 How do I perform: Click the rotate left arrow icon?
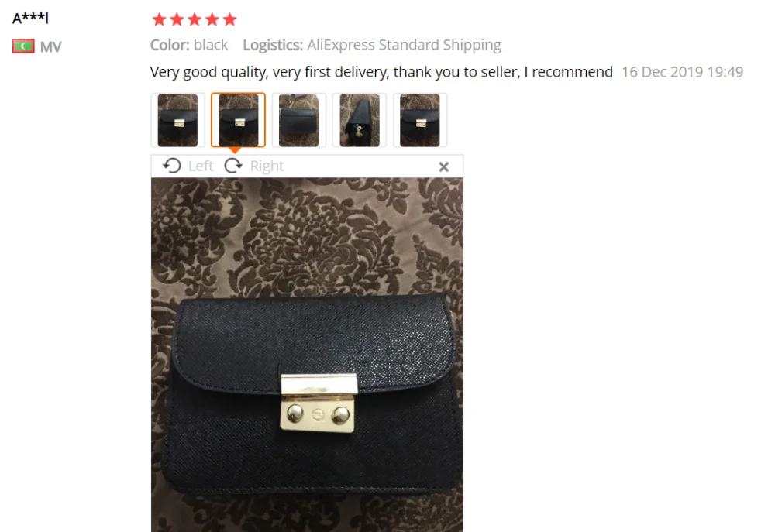[172, 166]
